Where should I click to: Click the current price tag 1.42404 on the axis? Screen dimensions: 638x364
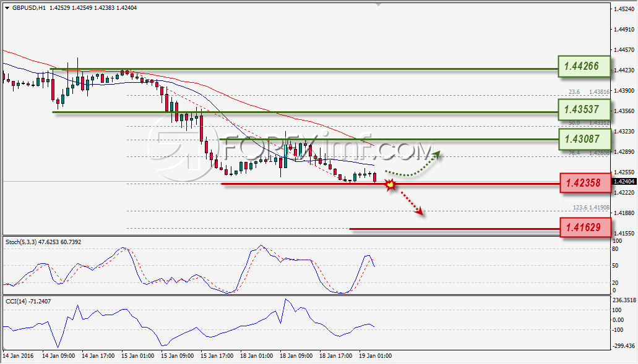click(624, 182)
